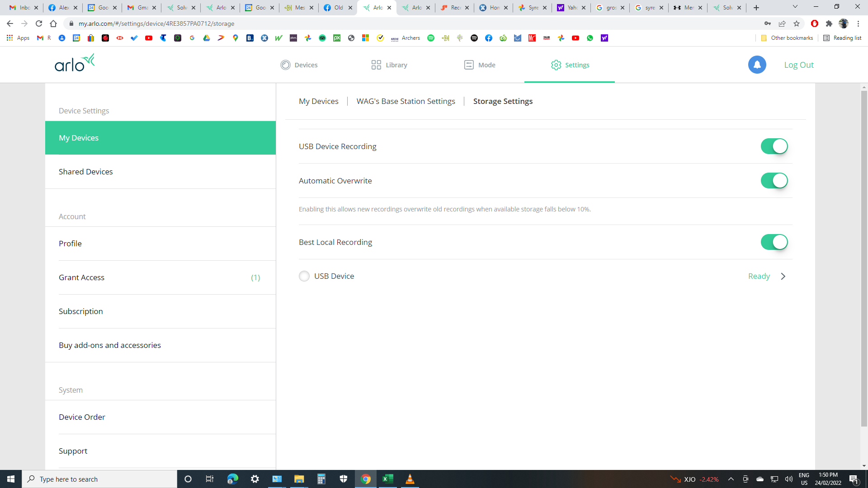Disable the USB Device Recording toggle
Screen dimensions: 868x488
pos(774,146)
